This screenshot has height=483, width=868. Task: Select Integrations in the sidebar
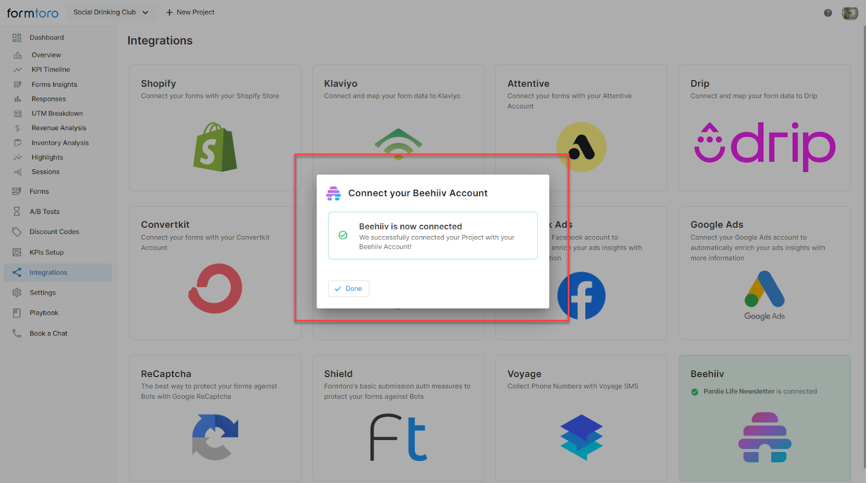[x=58, y=272]
